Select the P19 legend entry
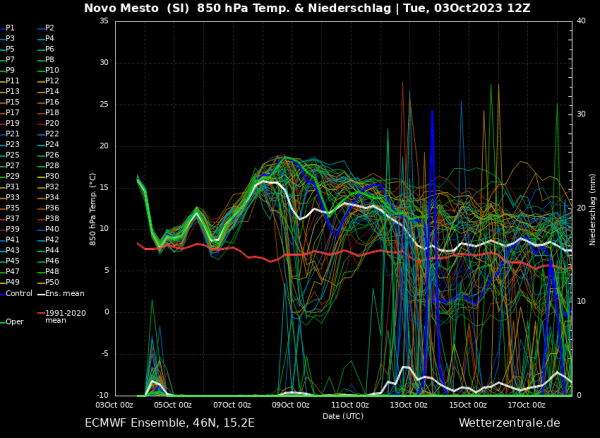Viewport: 600px width, 438px height. coord(12,123)
